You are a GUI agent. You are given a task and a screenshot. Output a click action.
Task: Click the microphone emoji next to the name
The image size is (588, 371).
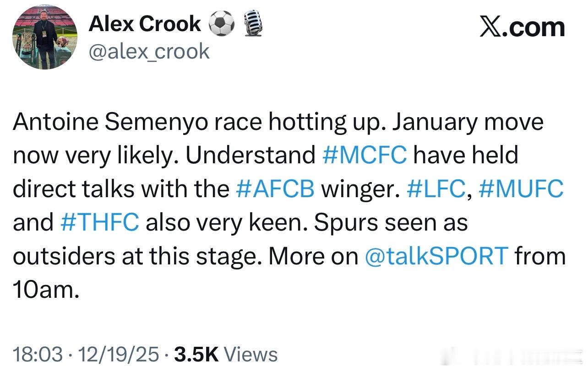(251, 23)
